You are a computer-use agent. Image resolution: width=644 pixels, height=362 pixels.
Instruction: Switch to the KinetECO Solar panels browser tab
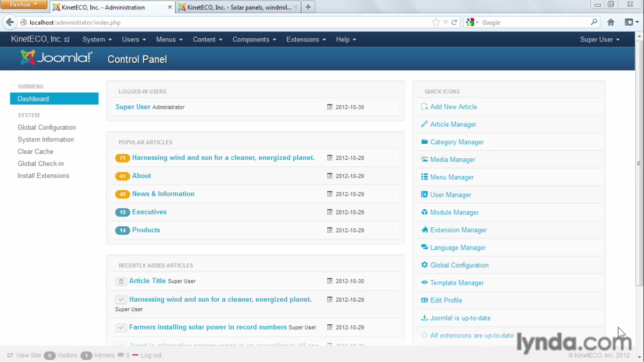[239, 7]
